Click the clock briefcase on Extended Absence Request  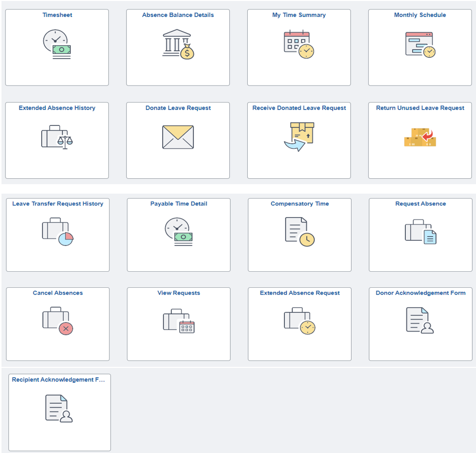tap(299, 320)
